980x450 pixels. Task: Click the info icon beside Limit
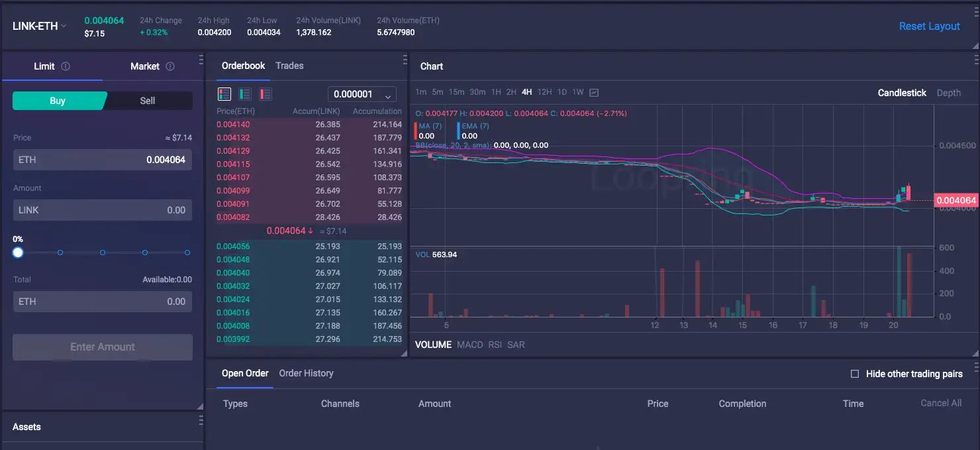[66, 66]
